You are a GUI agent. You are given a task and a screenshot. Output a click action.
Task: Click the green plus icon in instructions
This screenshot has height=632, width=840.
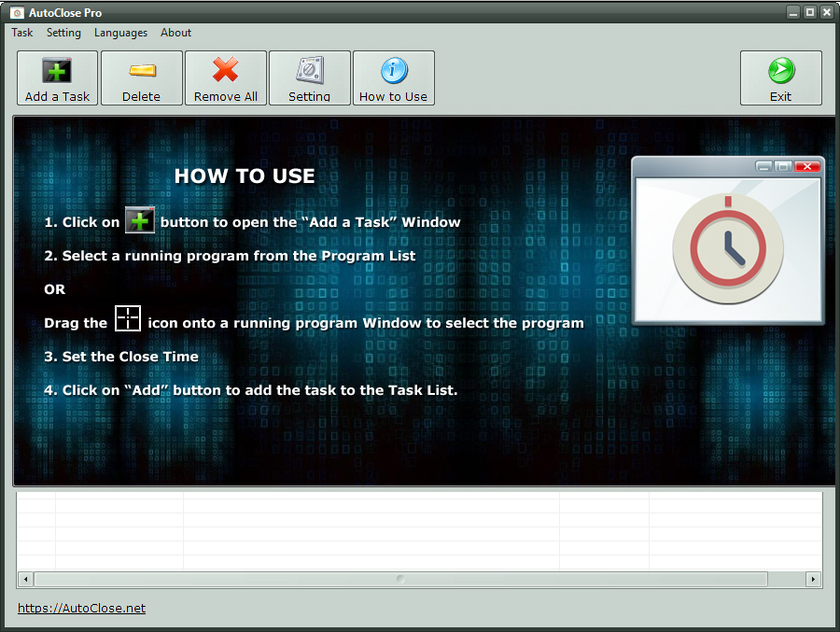[140, 221]
